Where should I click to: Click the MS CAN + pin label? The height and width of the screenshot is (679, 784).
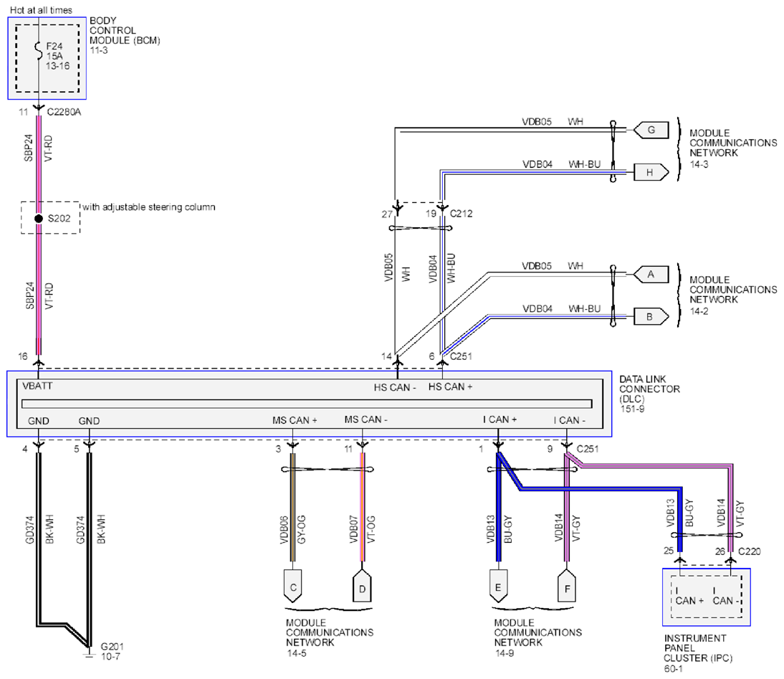click(x=295, y=420)
